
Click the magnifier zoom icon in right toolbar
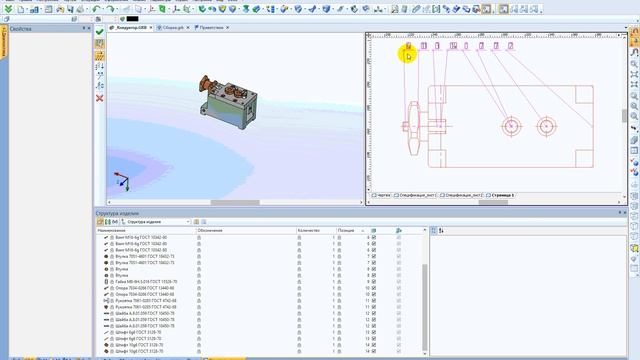click(x=634, y=64)
